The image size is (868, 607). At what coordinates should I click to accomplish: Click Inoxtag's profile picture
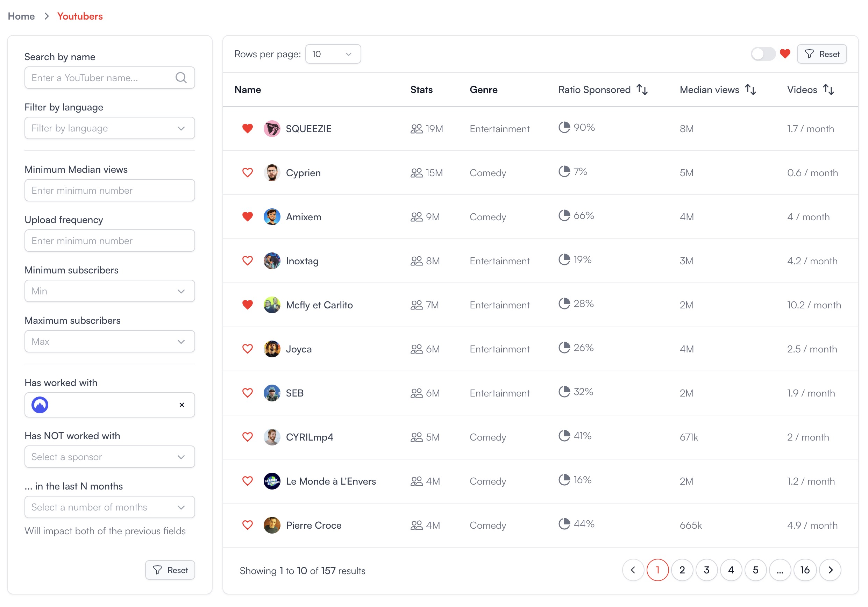(x=272, y=261)
